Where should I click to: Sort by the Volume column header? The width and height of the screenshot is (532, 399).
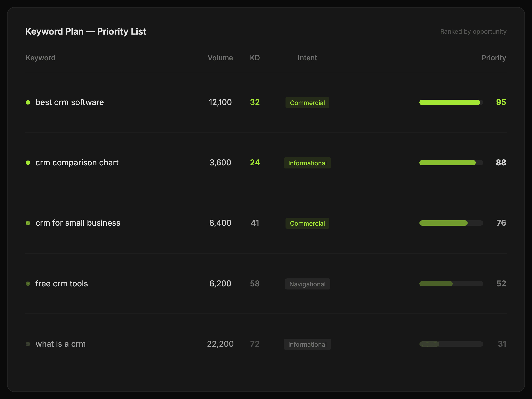220,58
